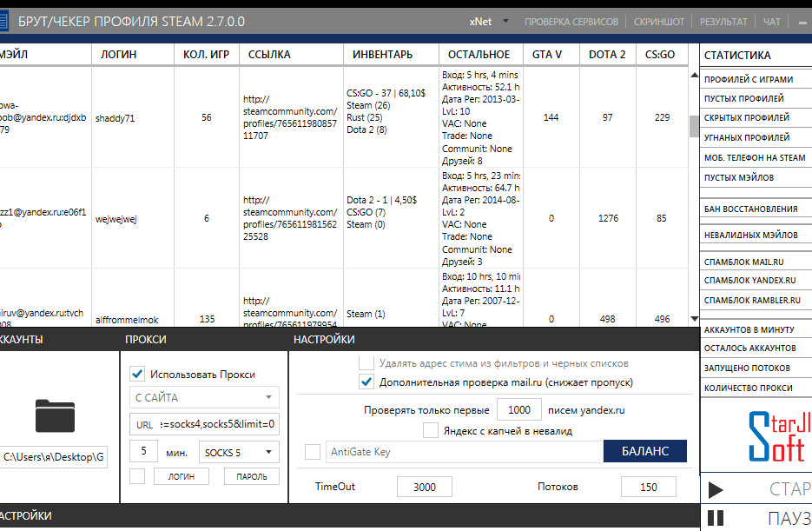Image resolution: width=812 pixels, height=531 pixels.
Task: Select the xNet label in title bar
Action: (480, 22)
